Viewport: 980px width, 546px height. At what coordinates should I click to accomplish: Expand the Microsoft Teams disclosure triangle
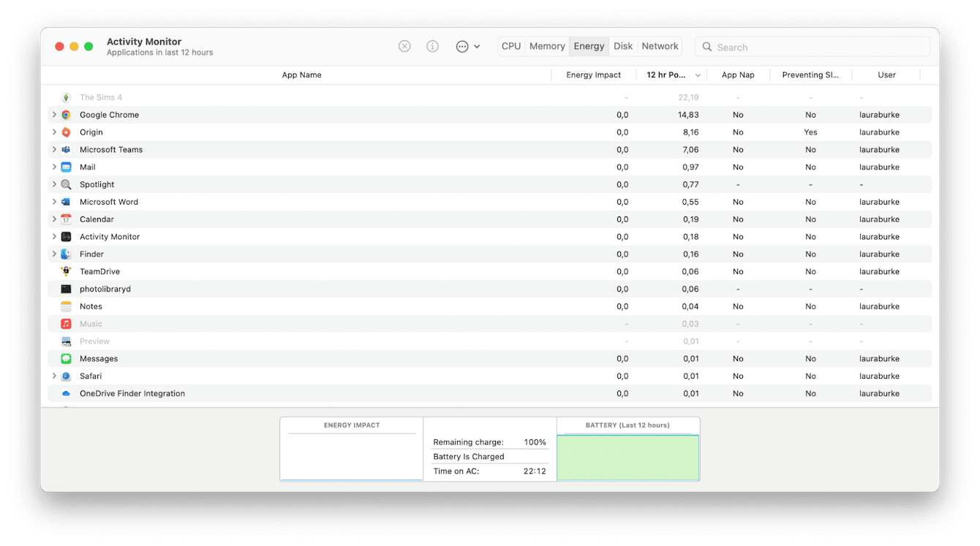[x=54, y=149]
